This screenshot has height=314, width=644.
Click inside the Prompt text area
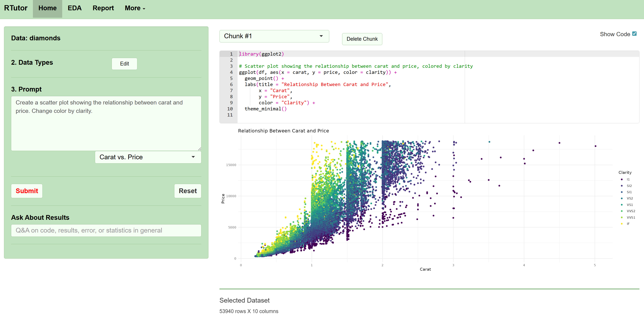[x=106, y=123]
